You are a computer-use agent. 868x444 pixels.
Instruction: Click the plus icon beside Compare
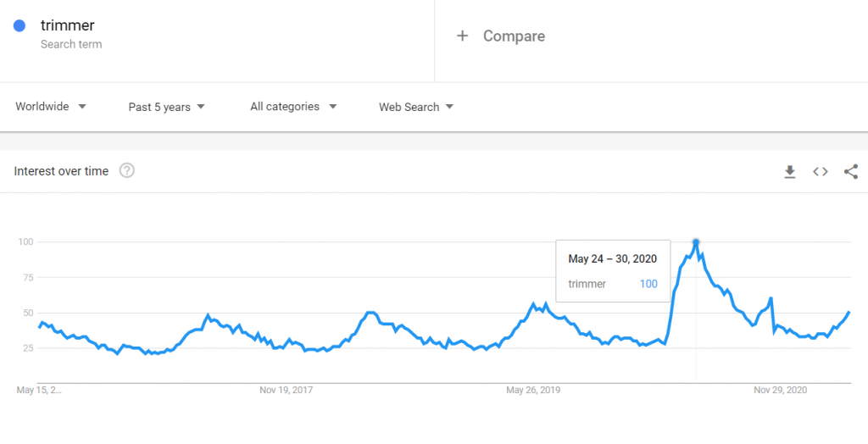tap(462, 36)
